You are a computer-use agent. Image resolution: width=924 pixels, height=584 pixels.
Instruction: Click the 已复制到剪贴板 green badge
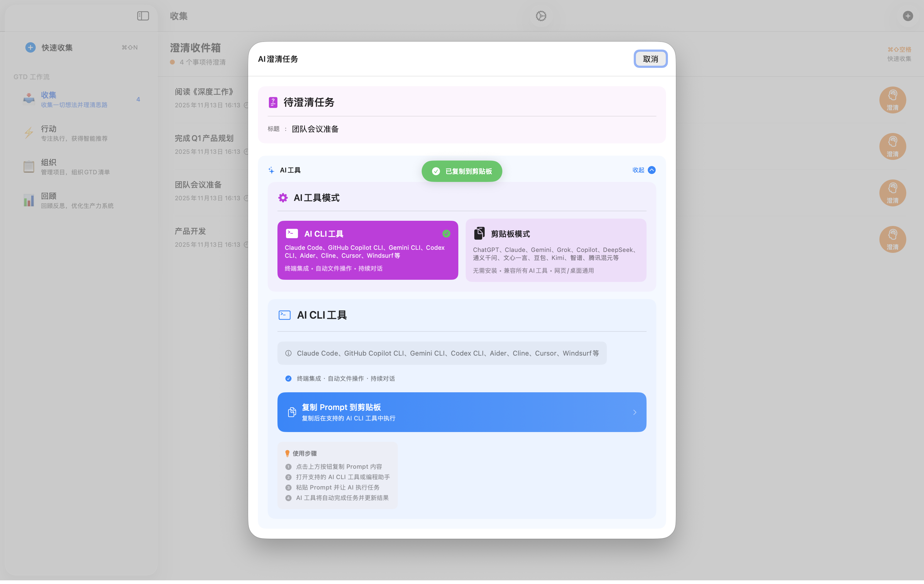(x=462, y=171)
